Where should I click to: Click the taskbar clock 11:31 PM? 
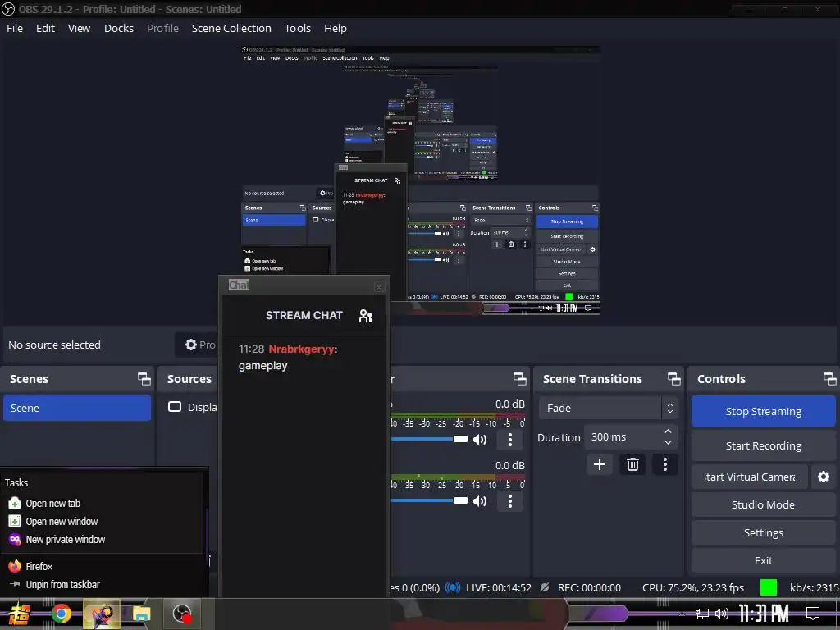coord(764,614)
